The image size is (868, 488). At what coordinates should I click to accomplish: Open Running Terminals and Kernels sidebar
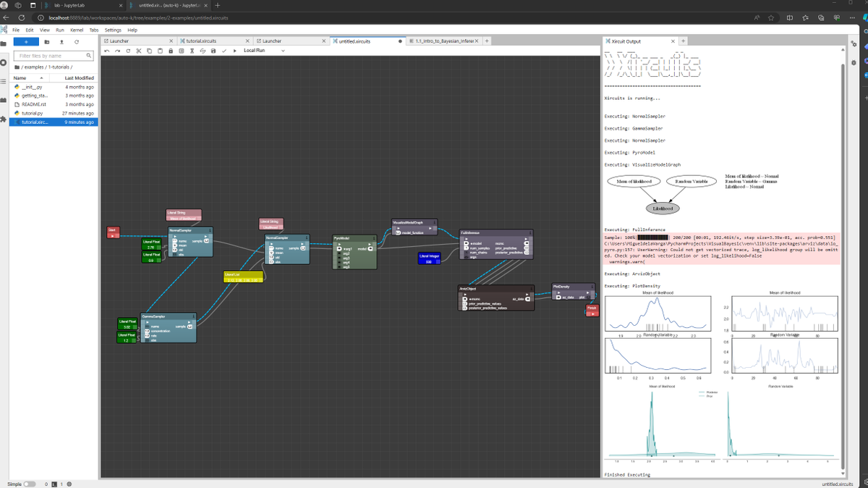(x=4, y=64)
